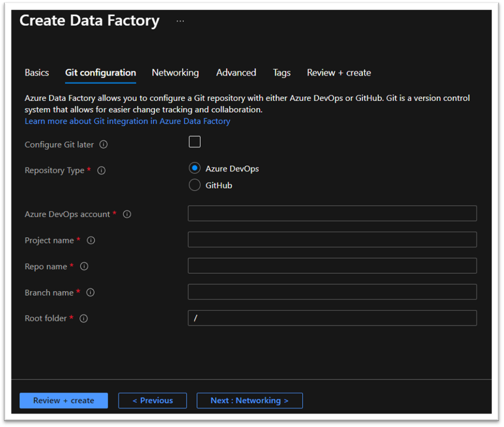Viewport: 504px width, 427px height.
Task: Select the Root folder input showing /
Action: coord(332,318)
